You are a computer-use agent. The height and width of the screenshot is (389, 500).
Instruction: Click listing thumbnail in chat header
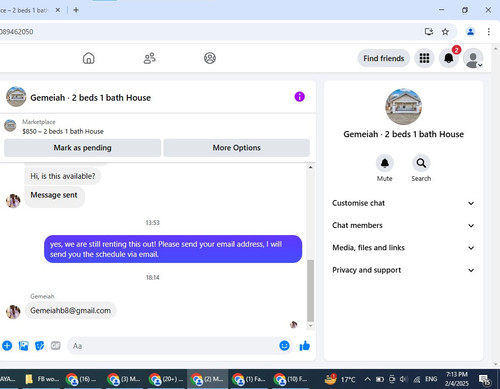tap(16, 97)
